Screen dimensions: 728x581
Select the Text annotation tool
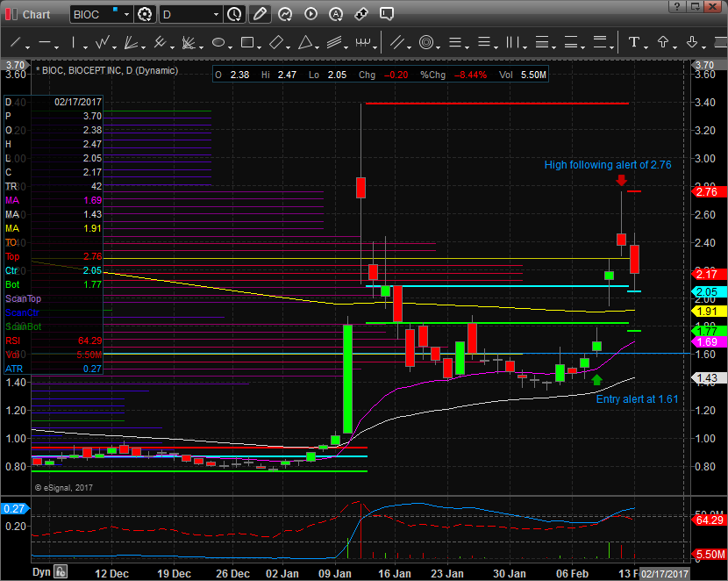pos(634,42)
